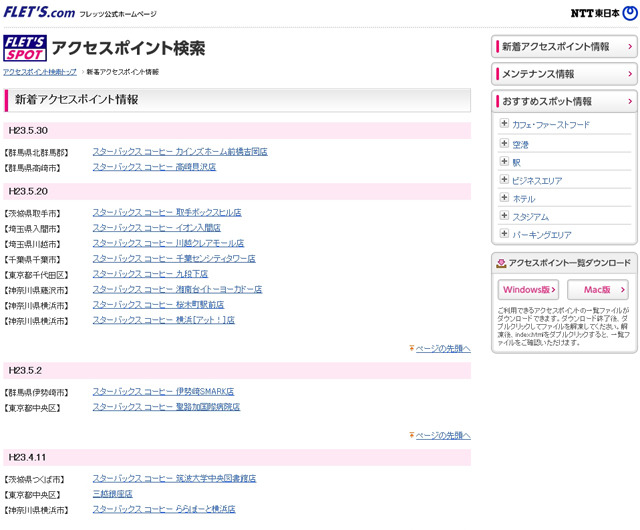640x530 pixels.
Task: Click ビジネスエリア category text
Action: point(537,181)
